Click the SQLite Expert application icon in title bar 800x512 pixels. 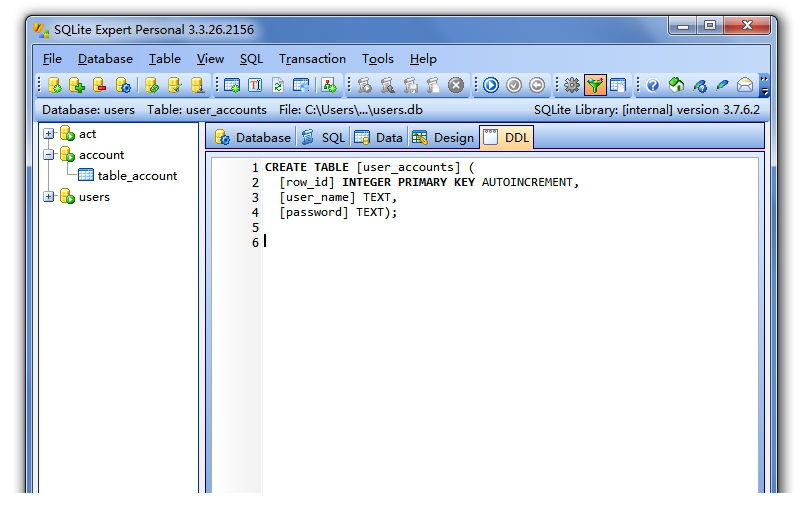(41, 30)
